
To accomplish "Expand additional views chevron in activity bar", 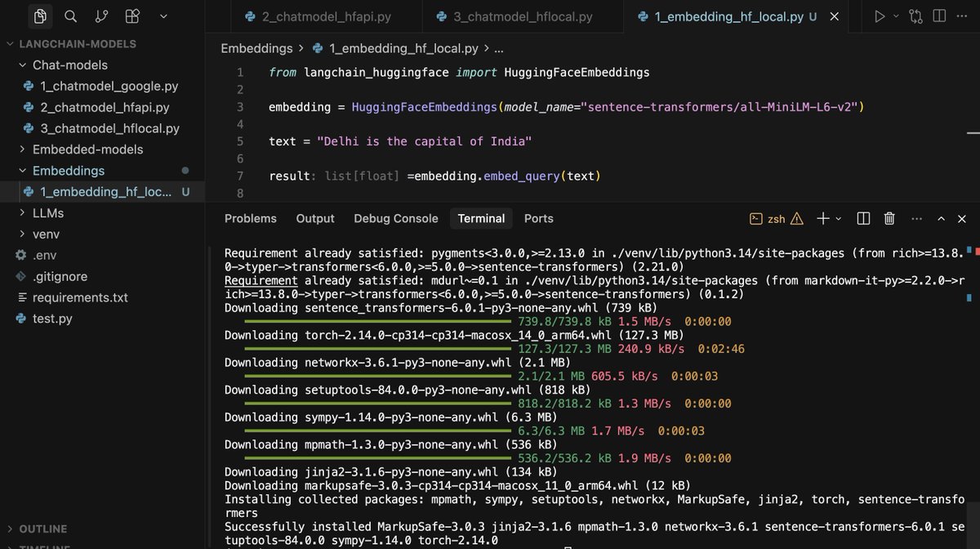I will (x=163, y=16).
